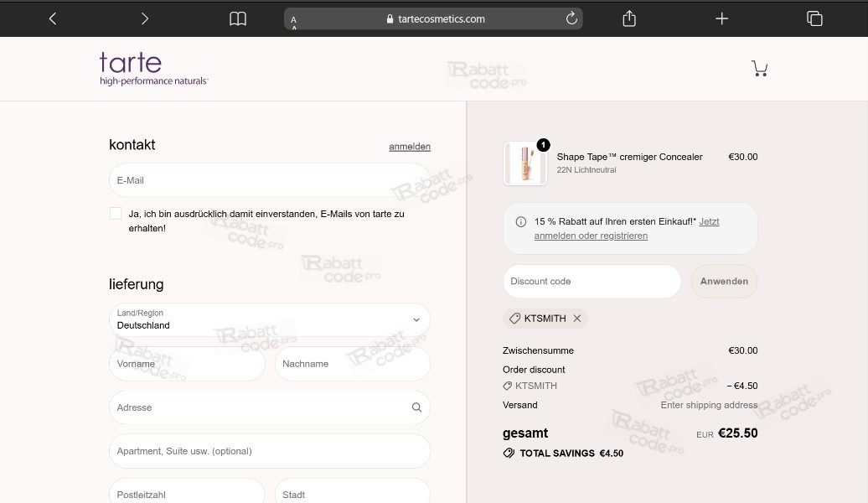The image size is (868, 503).
Task: Reload the page with refresh icon
Action: (571, 18)
